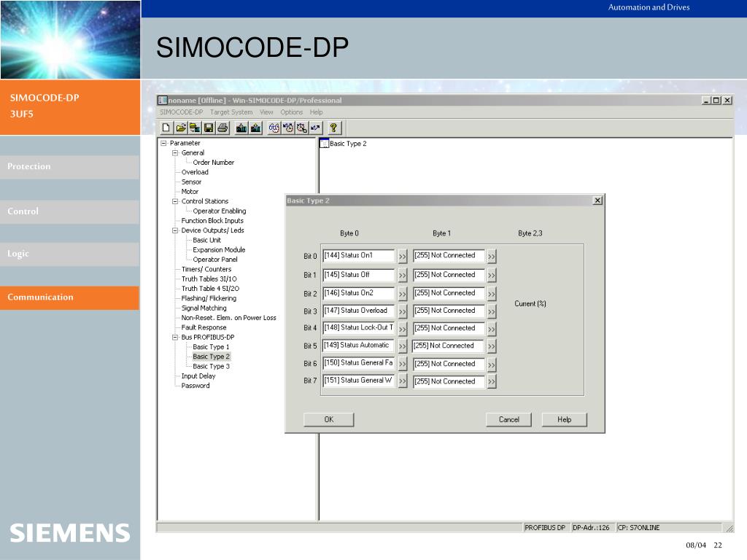
Task: Collapse the Control Stations node
Action: point(175,201)
